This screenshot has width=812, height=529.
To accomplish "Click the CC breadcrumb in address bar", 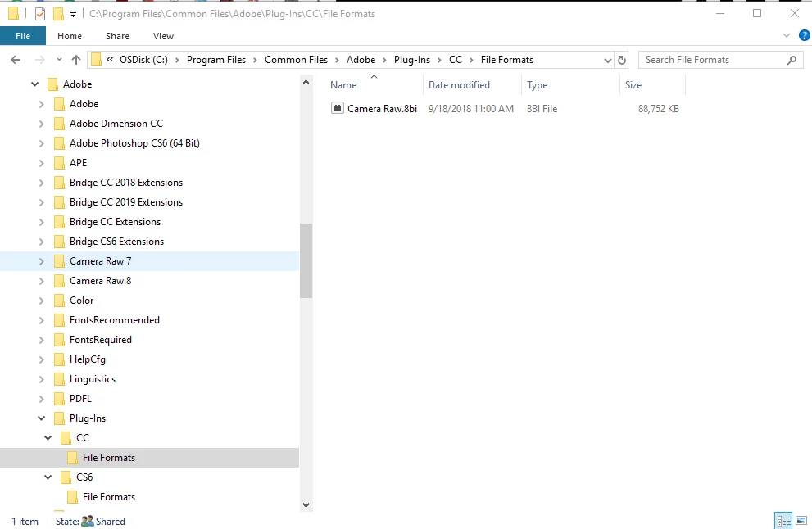I will [456, 60].
